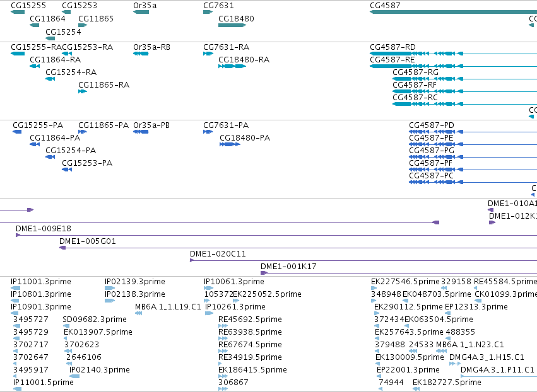Click EST IP10901.3prime
The width and height of the screenshot is (537, 392).
tap(15, 313)
